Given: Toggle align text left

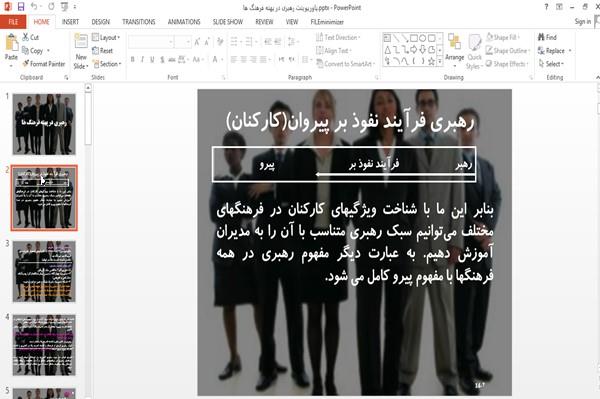Looking at the screenshot, I should 233,59.
